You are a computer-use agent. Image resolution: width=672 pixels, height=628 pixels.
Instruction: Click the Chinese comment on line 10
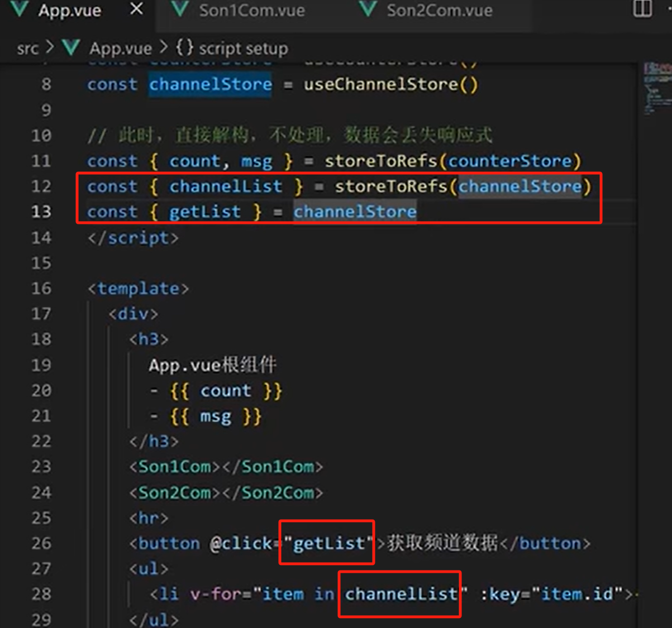click(290, 135)
